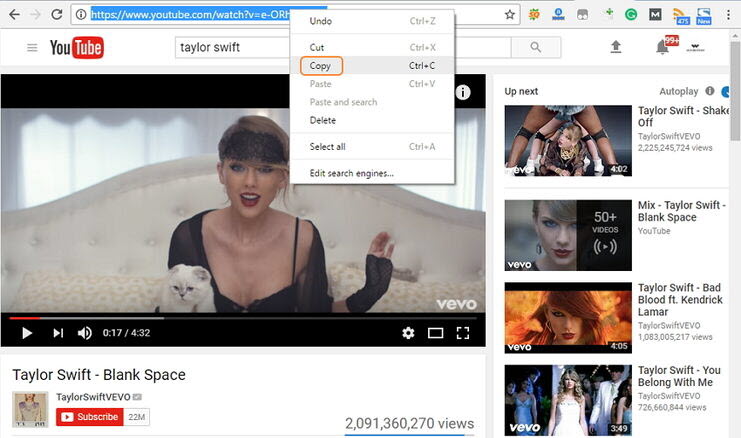This screenshot has width=741, height=438.
Task: Click the Up next heading
Action: point(521,91)
